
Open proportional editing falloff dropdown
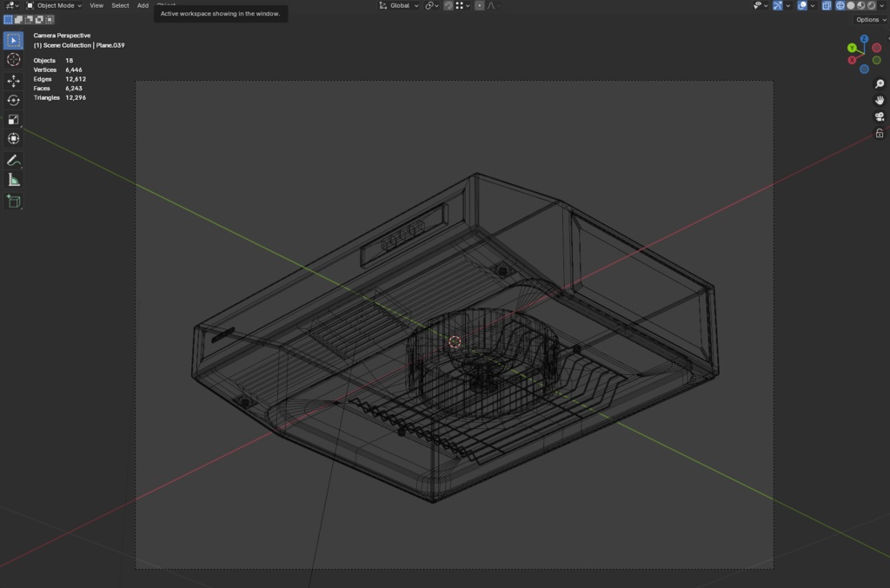click(494, 6)
